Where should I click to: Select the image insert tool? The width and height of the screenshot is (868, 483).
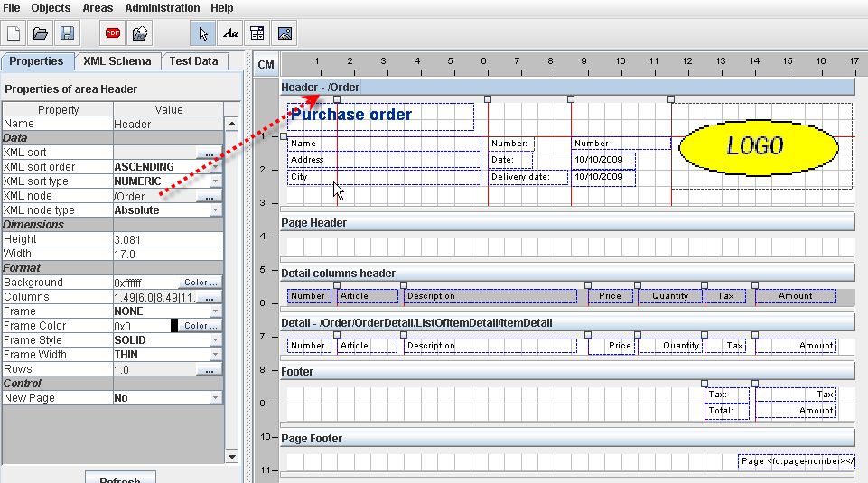285,33
